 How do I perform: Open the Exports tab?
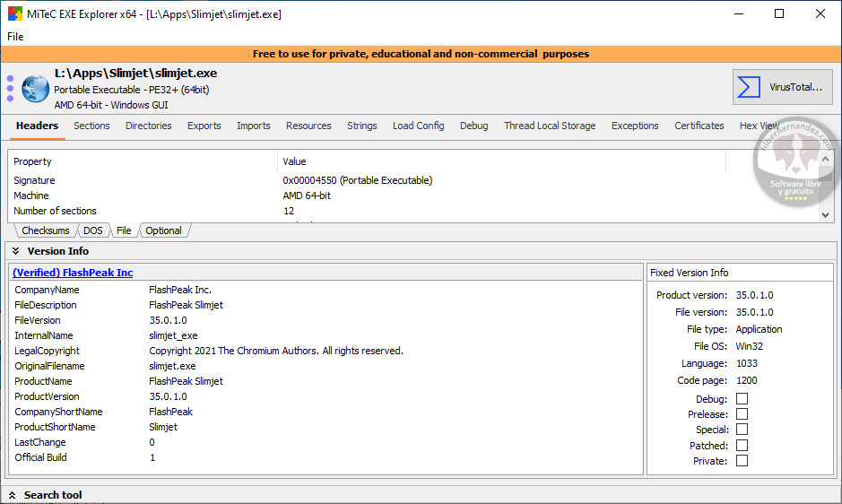(204, 126)
